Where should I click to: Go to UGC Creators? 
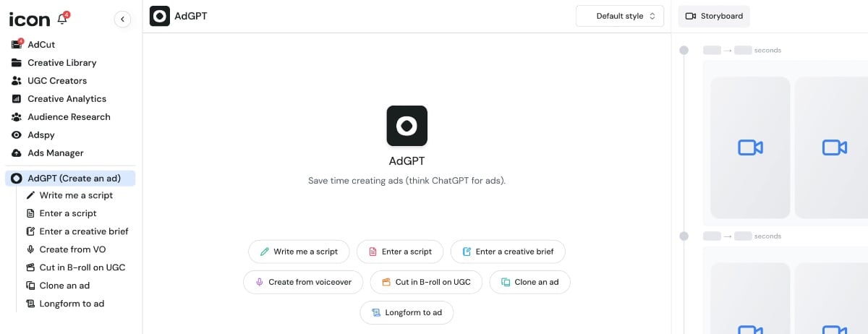click(x=56, y=81)
